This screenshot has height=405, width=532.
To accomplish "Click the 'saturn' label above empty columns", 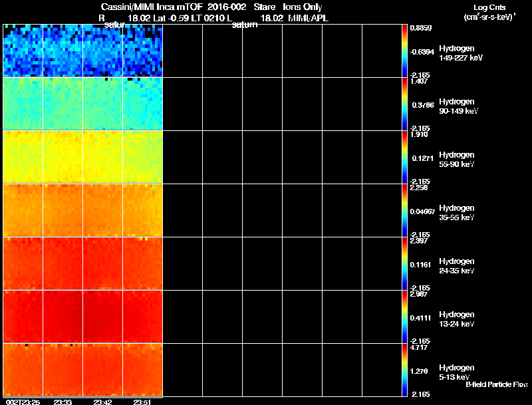I will pos(245,25).
